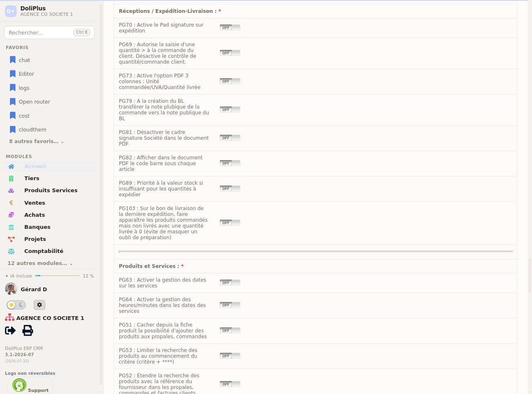Click the green Support icon
This screenshot has width=532, height=394.
pyautogui.click(x=20, y=385)
